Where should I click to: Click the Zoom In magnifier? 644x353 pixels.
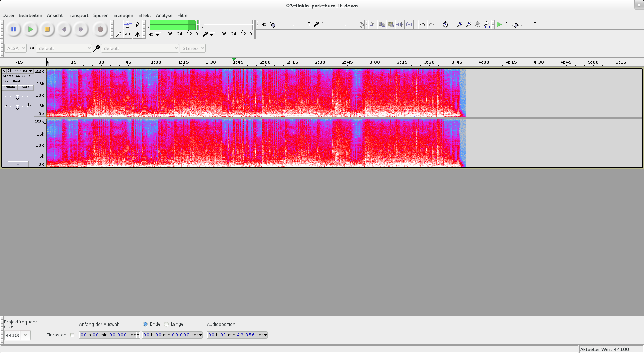click(459, 24)
